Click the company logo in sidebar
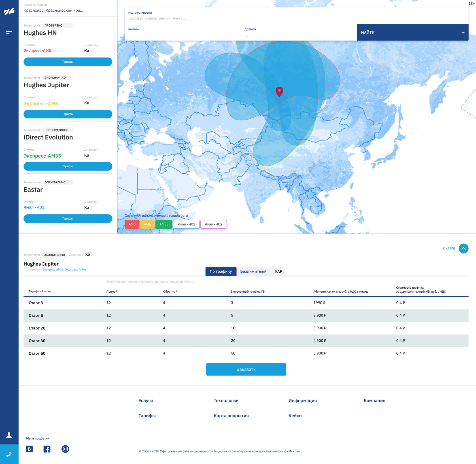The width and height of the screenshot is (476, 464). coord(9,12)
